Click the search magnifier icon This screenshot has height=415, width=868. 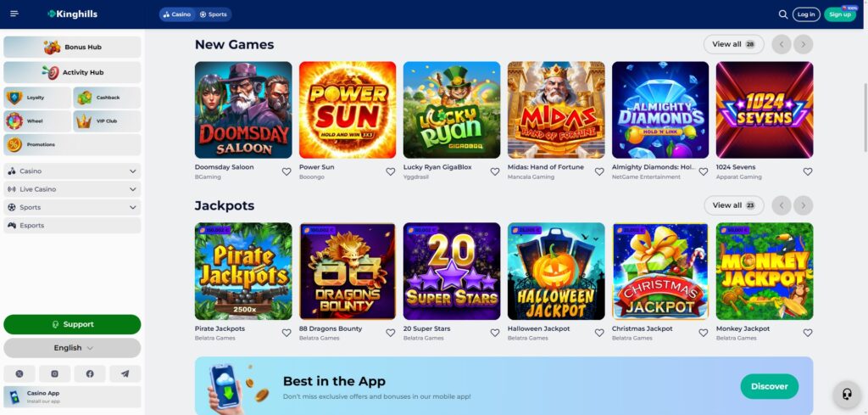click(782, 14)
